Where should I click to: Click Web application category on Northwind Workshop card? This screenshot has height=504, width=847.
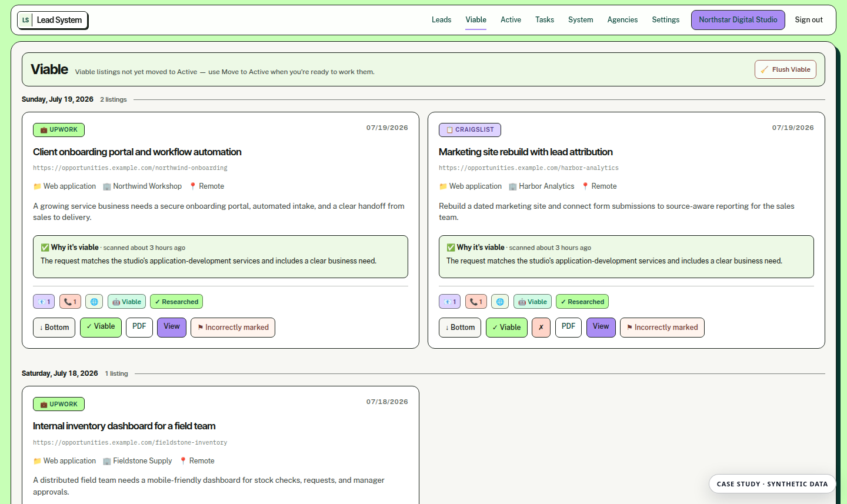tap(65, 186)
